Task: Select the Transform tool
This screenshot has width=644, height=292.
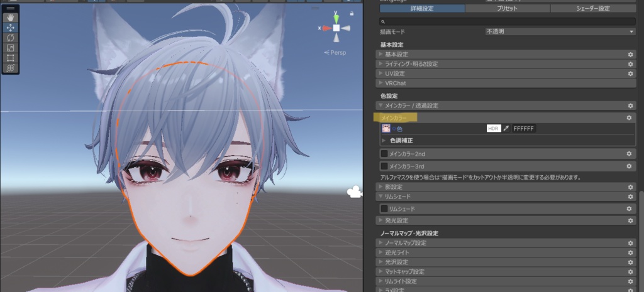Action: (x=10, y=68)
